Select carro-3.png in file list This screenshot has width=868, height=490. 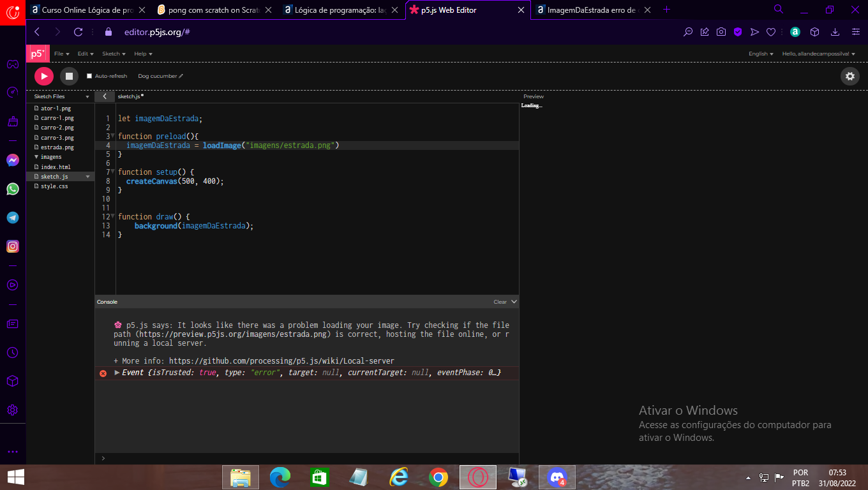[x=57, y=138]
